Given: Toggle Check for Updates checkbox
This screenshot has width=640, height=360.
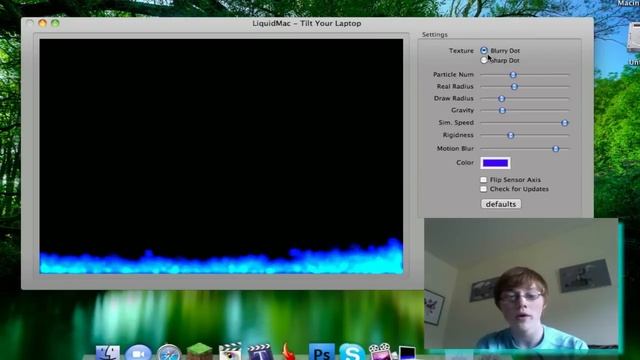Looking at the screenshot, I should point(484,189).
